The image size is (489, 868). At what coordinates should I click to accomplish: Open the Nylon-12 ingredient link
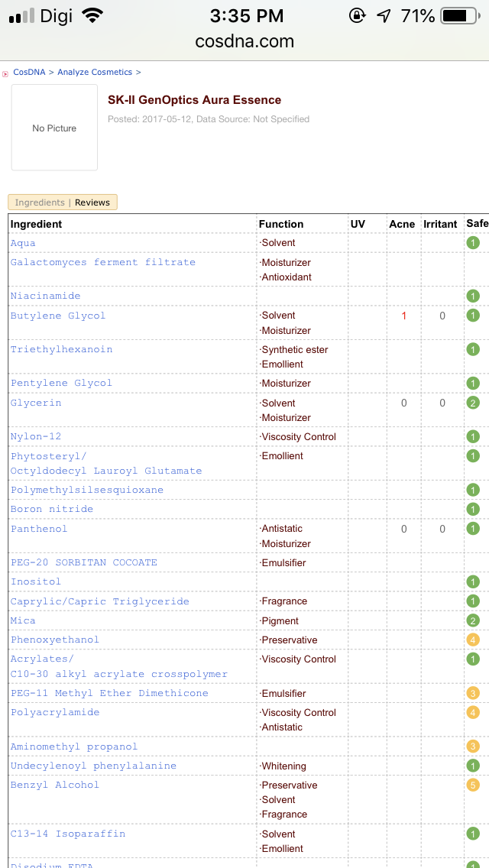pos(36,437)
